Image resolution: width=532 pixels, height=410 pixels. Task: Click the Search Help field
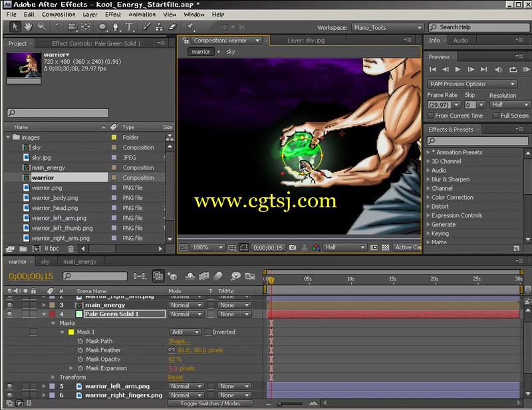point(479,27)
